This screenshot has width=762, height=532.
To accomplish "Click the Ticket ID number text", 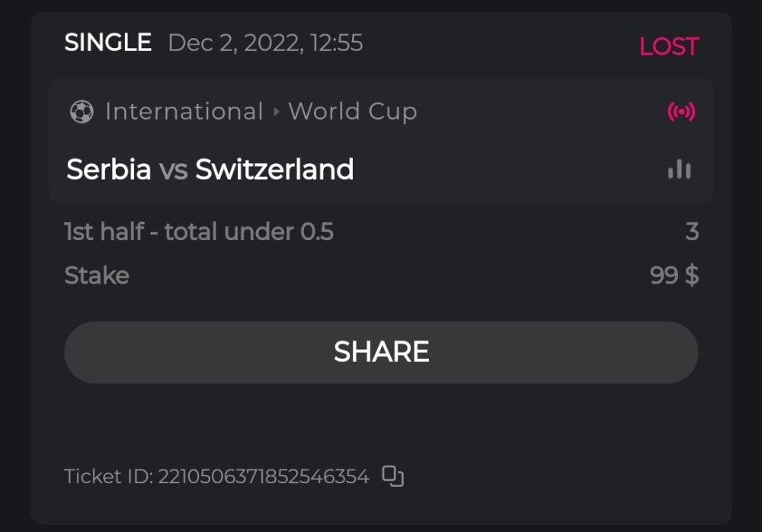I will 263,476.
